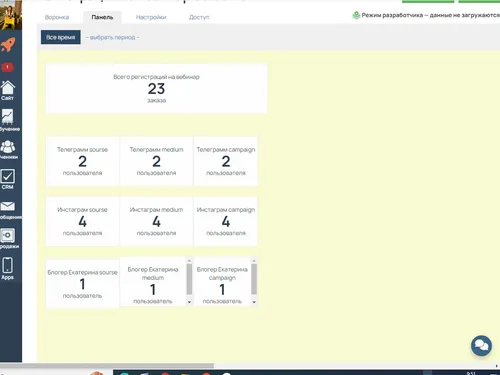This screenshot has width=500, height=375.
Task: Click scroll-up arrow in Блогер Екатерина medium card
Action: click(189, 261)
